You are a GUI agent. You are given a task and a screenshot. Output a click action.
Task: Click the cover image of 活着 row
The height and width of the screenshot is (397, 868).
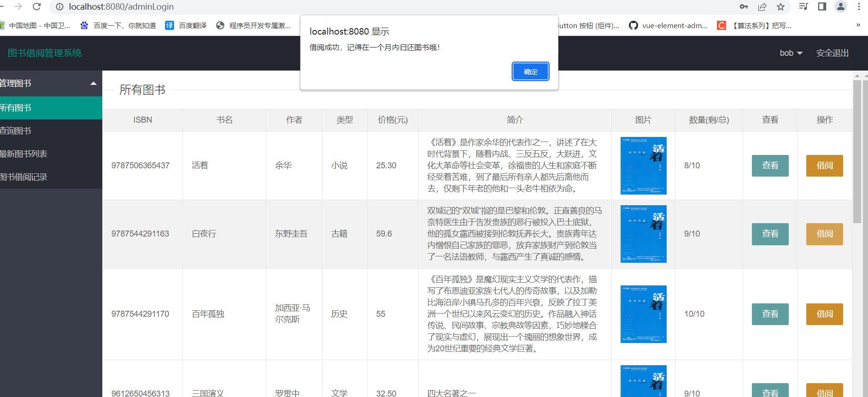point(643,166)
